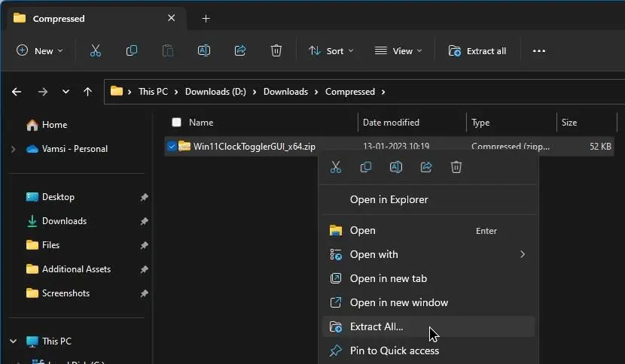This screenshot has height=364, width=625.
Task: Open recent locations dropdown arrow
Action: 66,92
